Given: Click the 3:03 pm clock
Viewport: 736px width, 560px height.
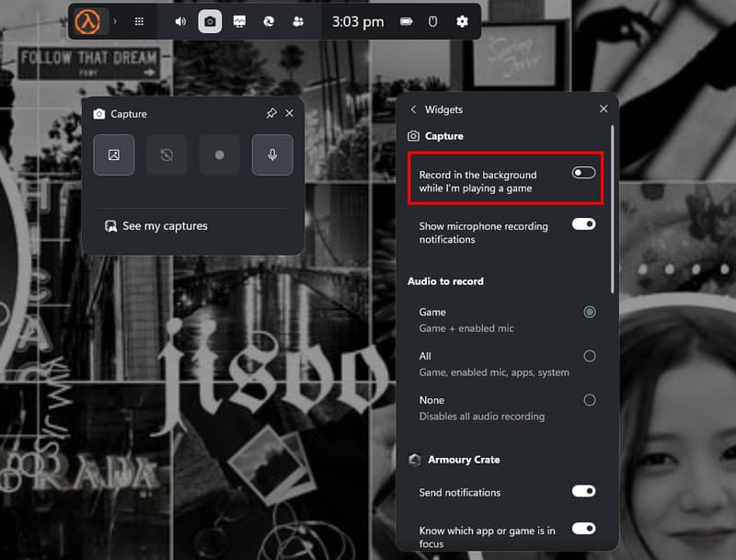Looking at the screenshot, I should point(358,21).
